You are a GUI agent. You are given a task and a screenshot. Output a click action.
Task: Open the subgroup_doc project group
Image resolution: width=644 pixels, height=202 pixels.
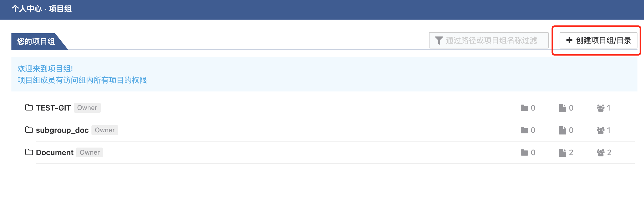[62, 130]
